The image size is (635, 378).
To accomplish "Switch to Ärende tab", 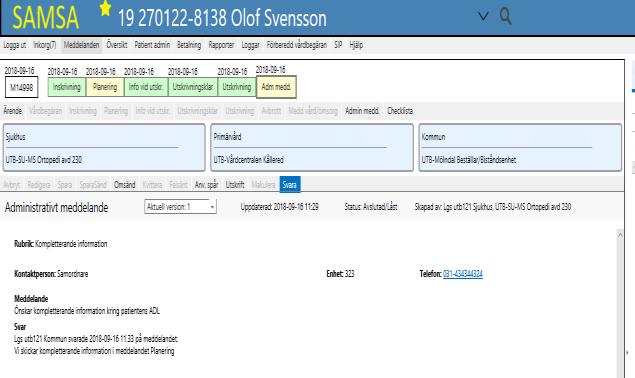I will coord(13,111).
